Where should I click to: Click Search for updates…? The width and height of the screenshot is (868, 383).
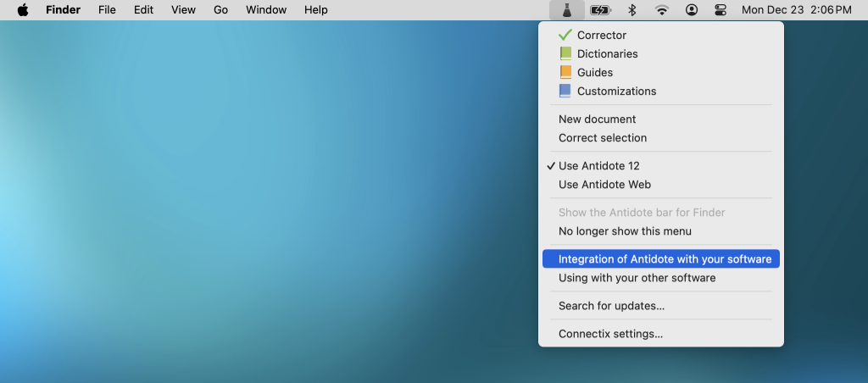pyautogui.click(x=611, y=306)
